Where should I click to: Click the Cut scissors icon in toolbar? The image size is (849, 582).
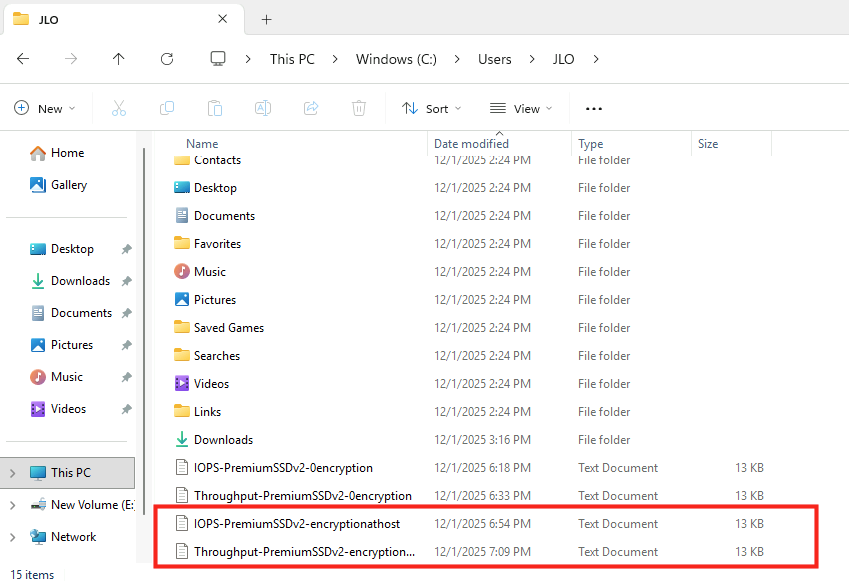click(x=119, y=108)
